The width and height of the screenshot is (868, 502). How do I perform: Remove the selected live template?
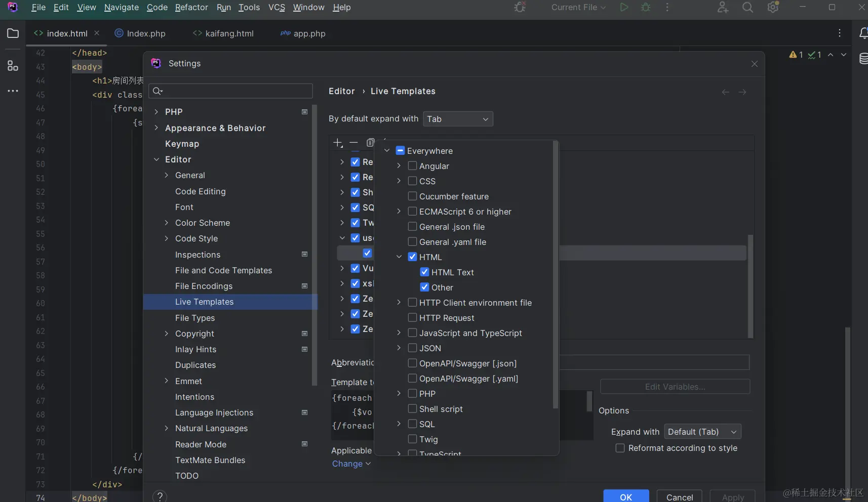tap(353, 143)
